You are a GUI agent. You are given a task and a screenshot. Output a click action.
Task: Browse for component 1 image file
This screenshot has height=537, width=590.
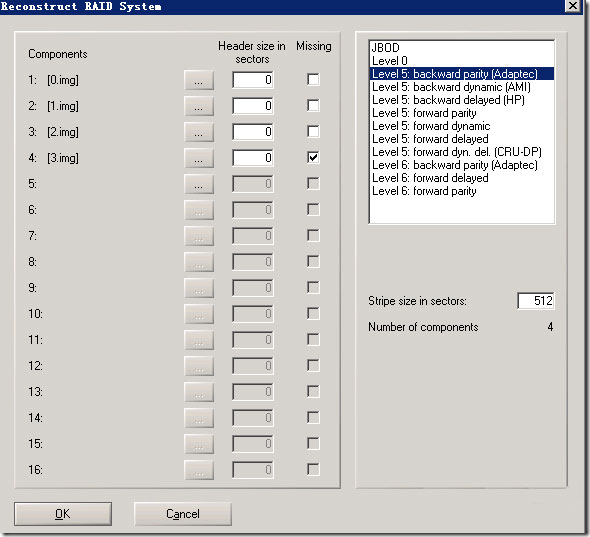pyautogui.click(x=199, y=80)
